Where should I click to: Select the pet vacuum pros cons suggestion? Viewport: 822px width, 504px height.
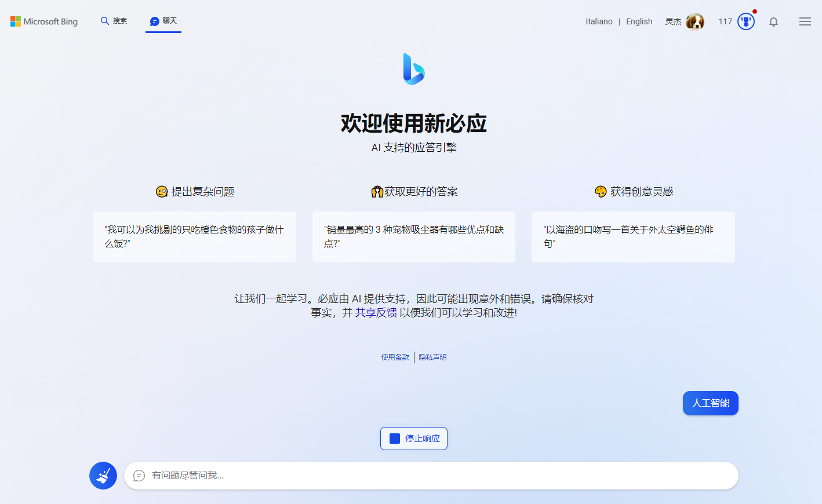coord(414,237)
